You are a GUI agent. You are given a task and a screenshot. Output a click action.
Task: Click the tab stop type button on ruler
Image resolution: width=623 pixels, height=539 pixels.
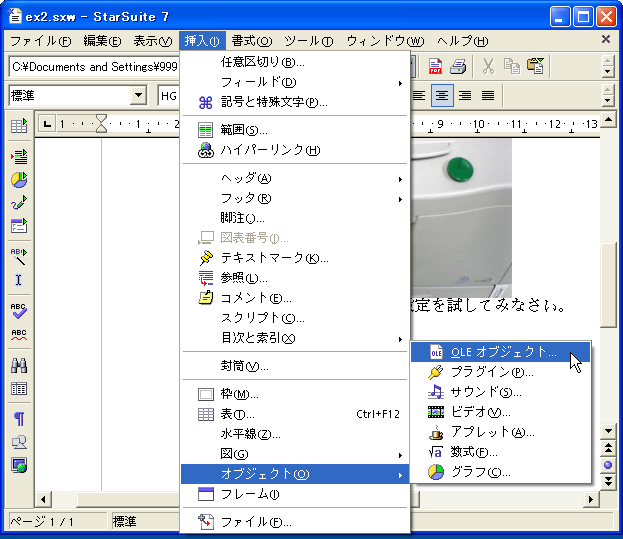point(47,124)
